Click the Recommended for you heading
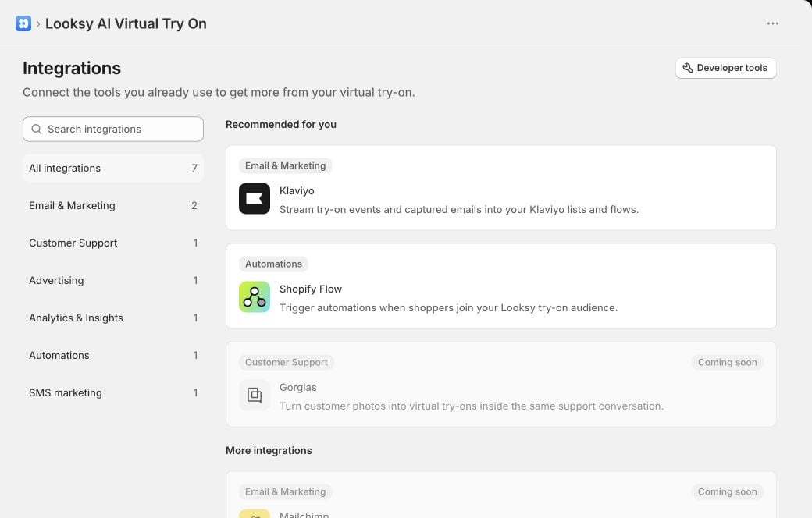 coord(280,124)
